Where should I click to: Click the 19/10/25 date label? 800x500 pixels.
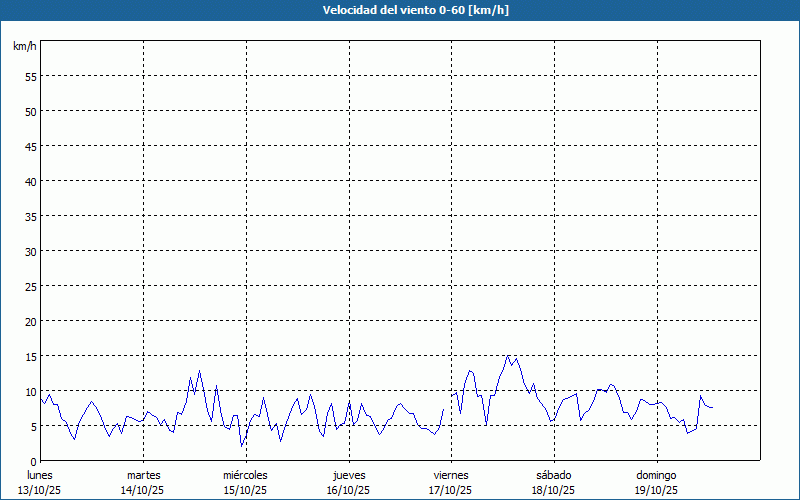(656, 490)
